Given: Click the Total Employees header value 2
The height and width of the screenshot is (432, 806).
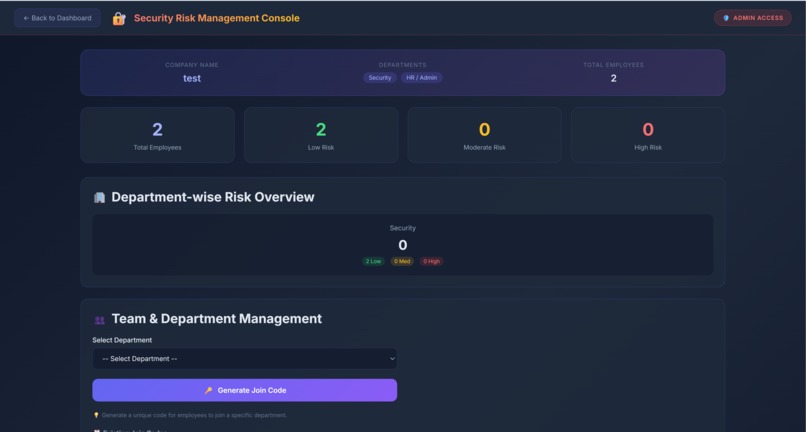Looking at the screenshot, I should 613,78.
